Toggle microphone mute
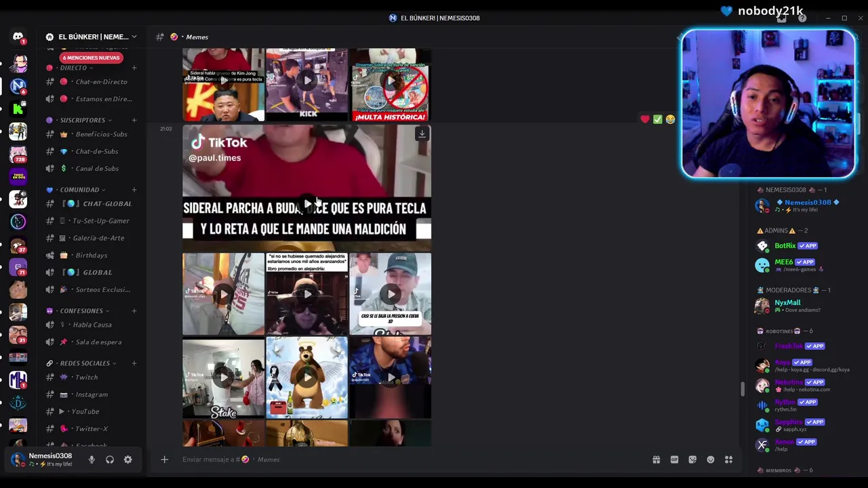The width and height of the screenshot is (868, 488). pos(92,460)
